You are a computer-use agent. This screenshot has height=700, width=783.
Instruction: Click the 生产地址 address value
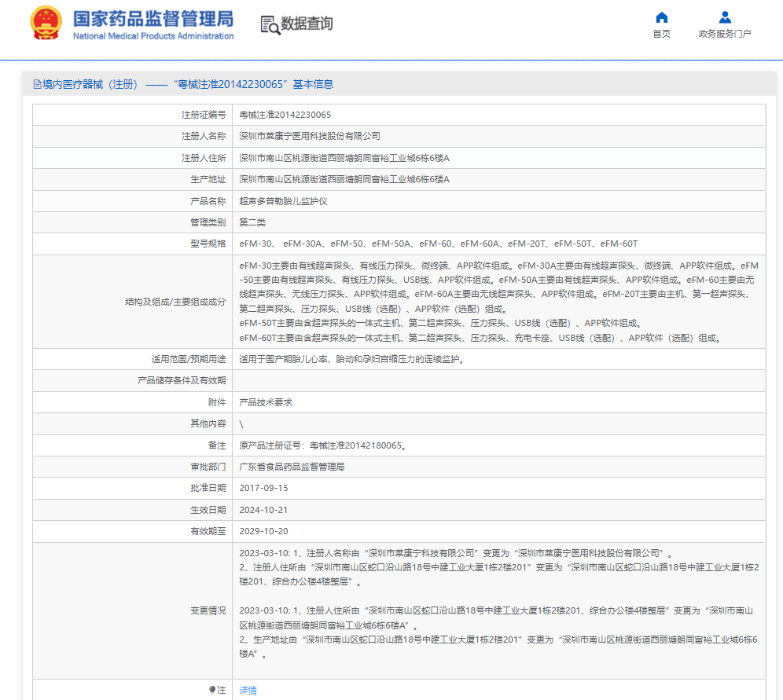coord(344,179)
